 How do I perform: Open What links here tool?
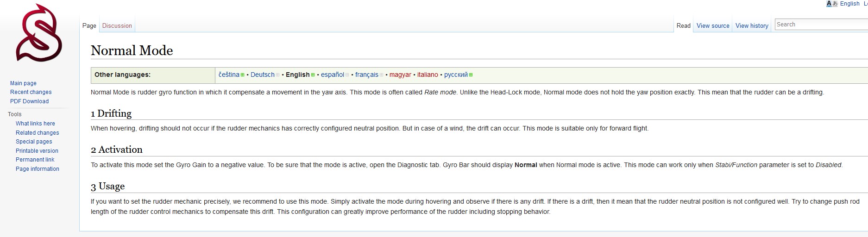35,124
